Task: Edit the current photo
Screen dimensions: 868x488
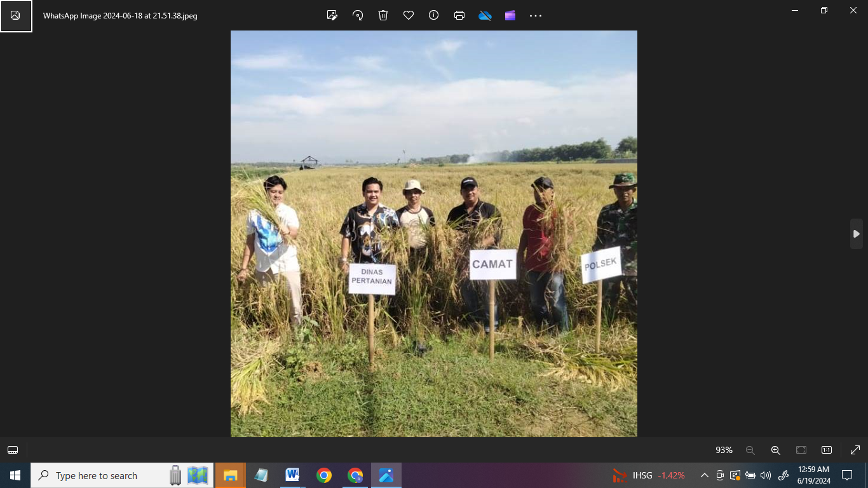Action: tap(332, 15)
